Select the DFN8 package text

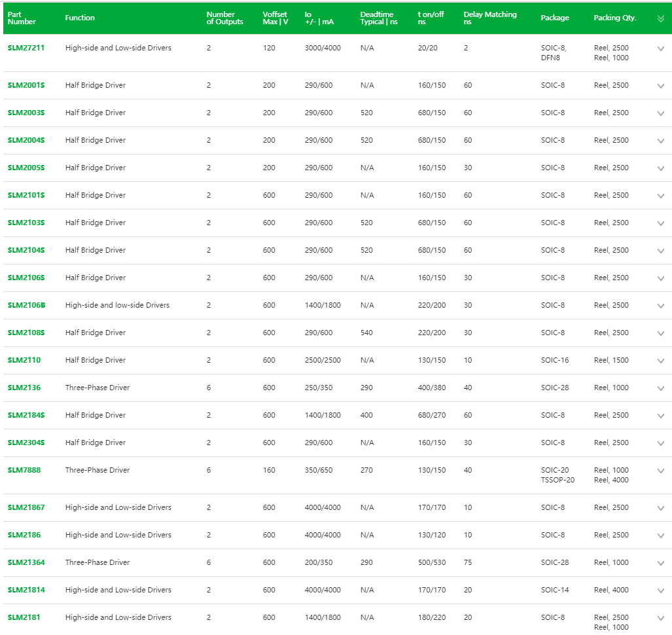click(x=550, y=58)
